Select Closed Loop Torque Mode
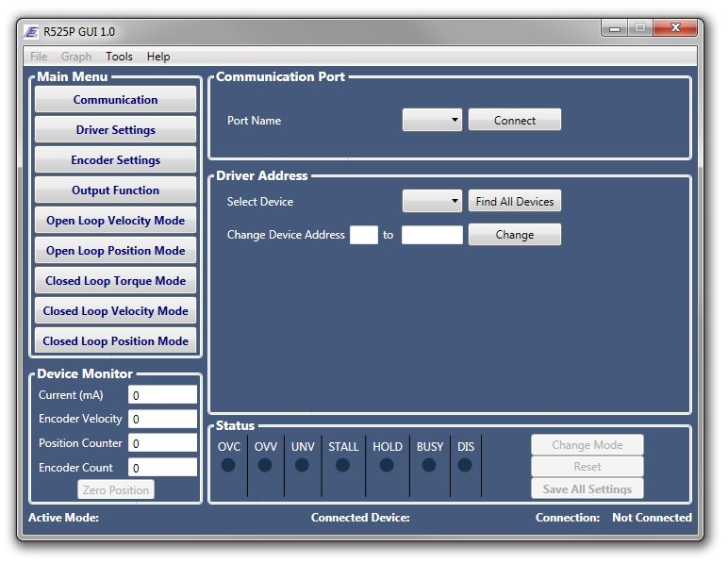The image size is (728, 563). pyautogui.click(x=116, y=281)
